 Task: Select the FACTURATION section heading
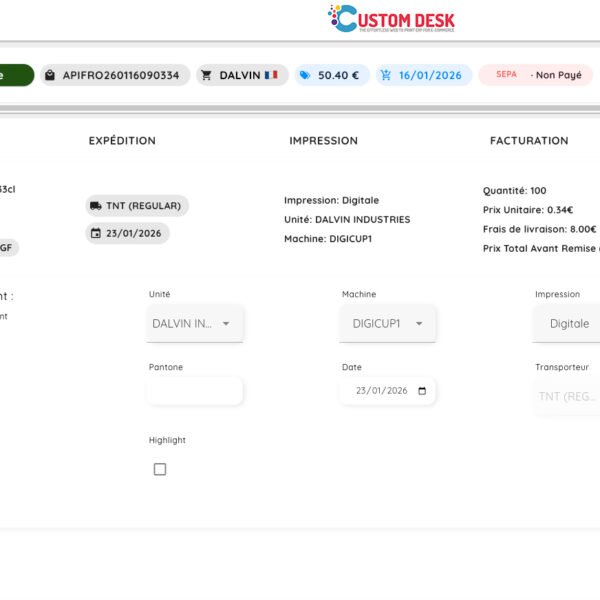pyautogui.click(x=529, y=141)
